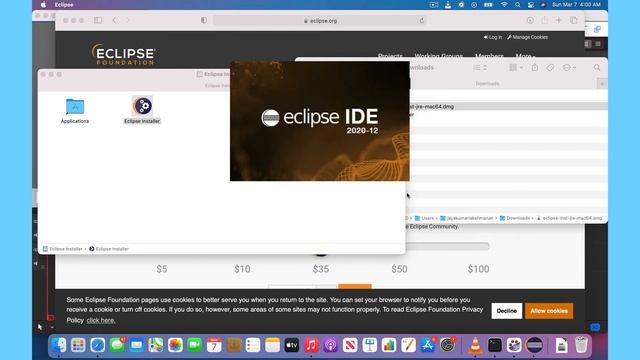This screenshot has width=640, height=360.
Task: Open the Trash in the Dock
Action: 581,345
